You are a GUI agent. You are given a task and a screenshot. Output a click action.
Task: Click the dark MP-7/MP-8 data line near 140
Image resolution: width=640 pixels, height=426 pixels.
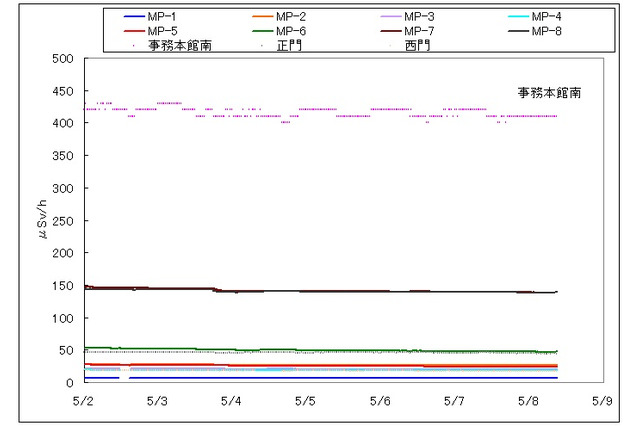(321, 291)
